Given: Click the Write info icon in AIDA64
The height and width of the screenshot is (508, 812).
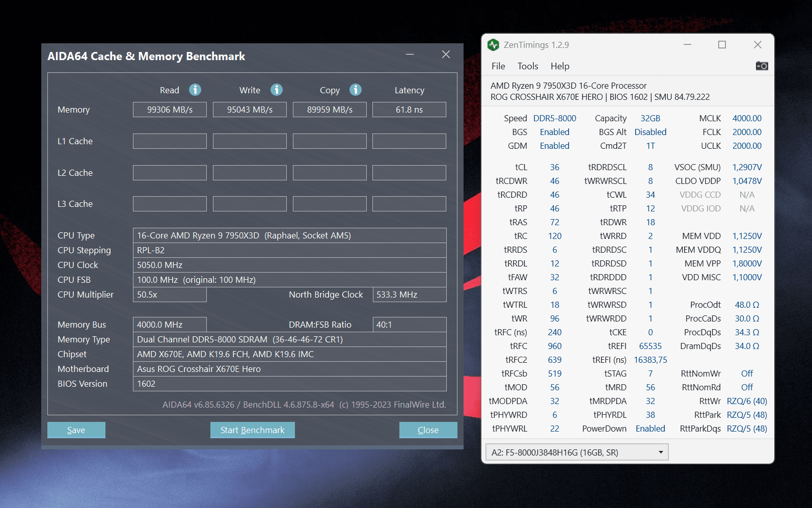Looking at the screenshot, I should point(277,90).
